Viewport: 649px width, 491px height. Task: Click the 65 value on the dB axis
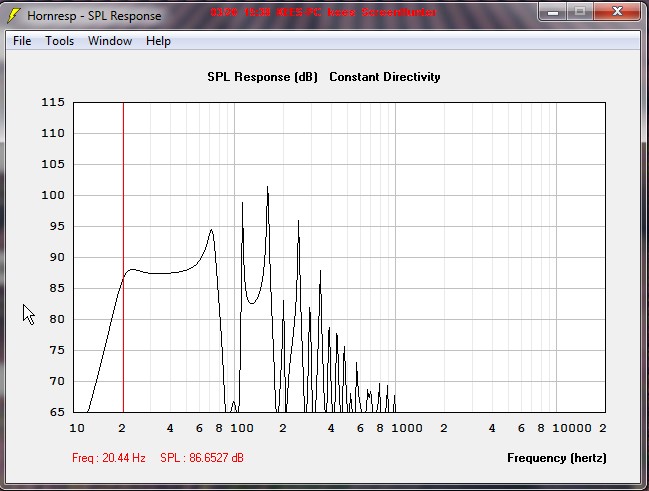(x=57, y=412)
